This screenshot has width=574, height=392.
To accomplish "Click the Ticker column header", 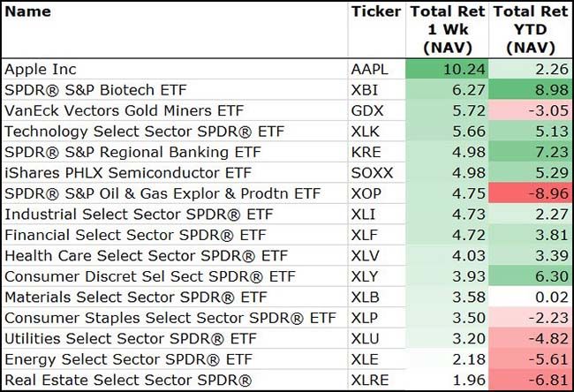I will (x=375, y=12).
